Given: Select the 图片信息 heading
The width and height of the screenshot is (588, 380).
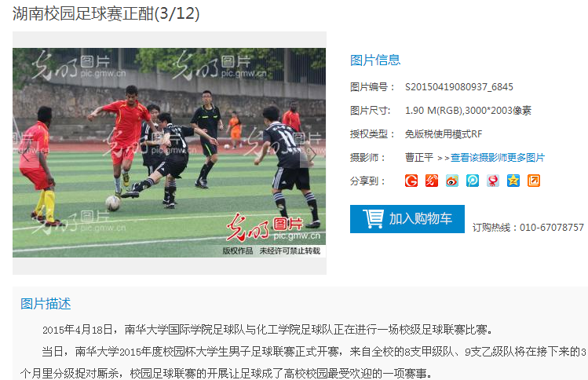Looking at the screenshot, I should pyautogui.click(x=375, y=60).
